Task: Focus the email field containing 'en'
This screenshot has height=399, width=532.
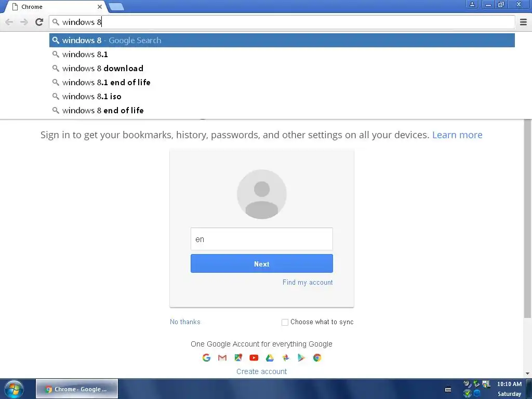Action: 262,239
